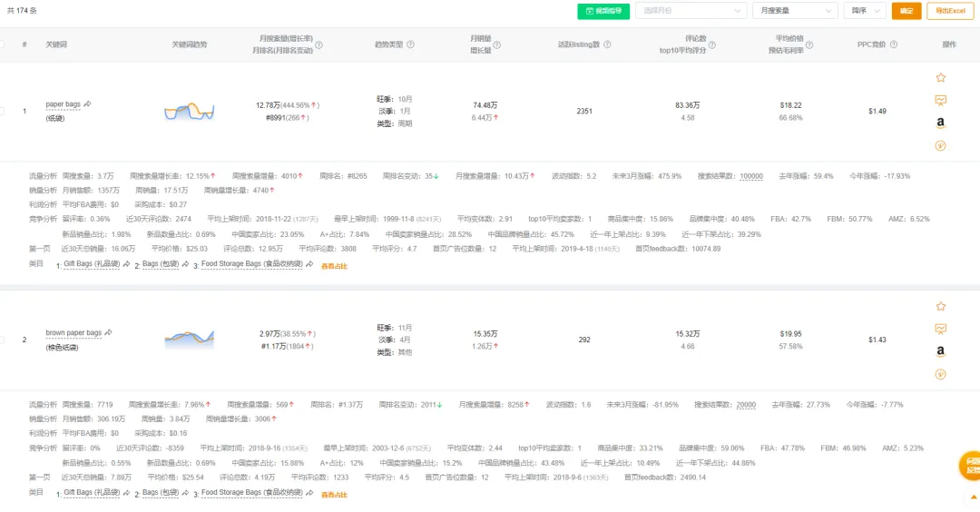Click the circled download icon for paper bags
Viewport: 980px width, 512px height.
(941, 145)
